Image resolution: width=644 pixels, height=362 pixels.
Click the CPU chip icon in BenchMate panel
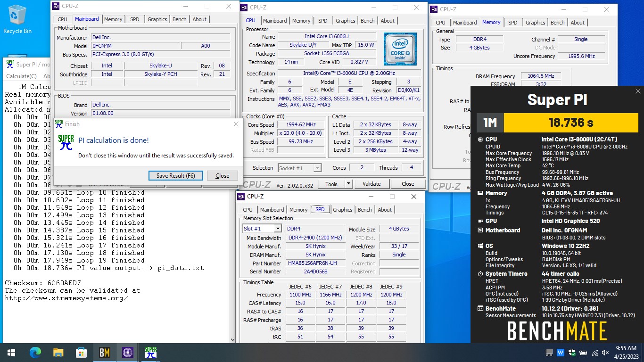(480, 140)
